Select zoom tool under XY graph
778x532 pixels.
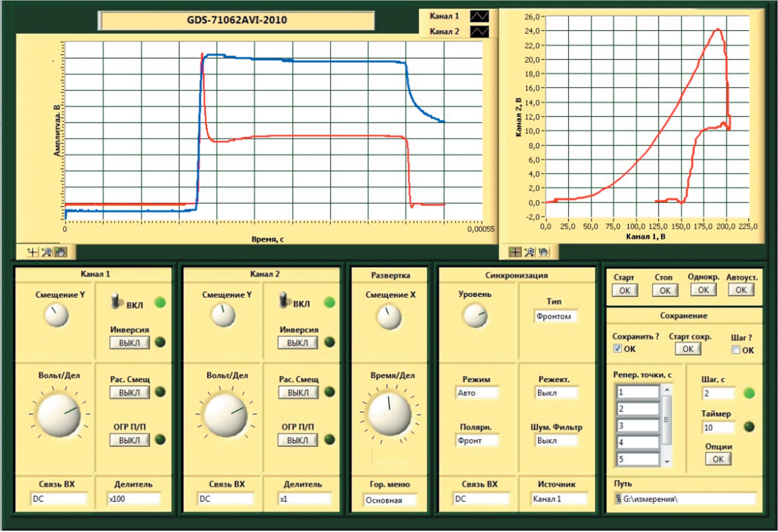click(530, 252)
